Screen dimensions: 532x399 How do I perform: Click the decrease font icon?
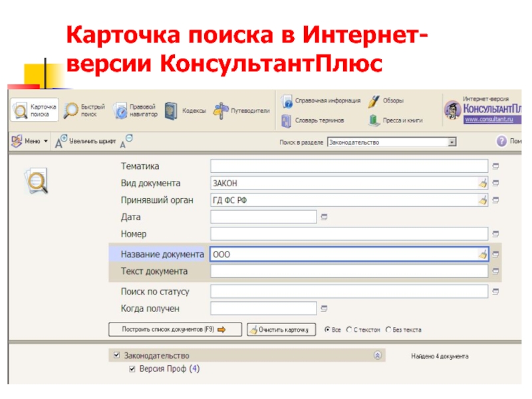[126, 142]
